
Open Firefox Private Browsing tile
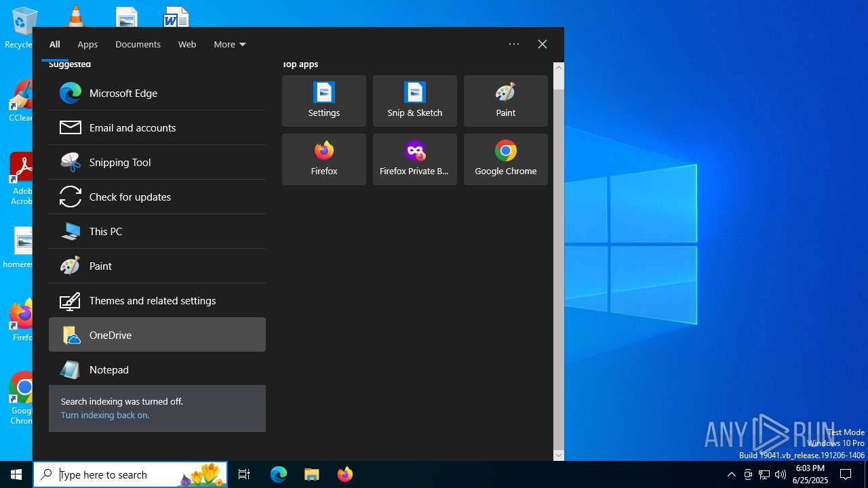pos(415,159)
